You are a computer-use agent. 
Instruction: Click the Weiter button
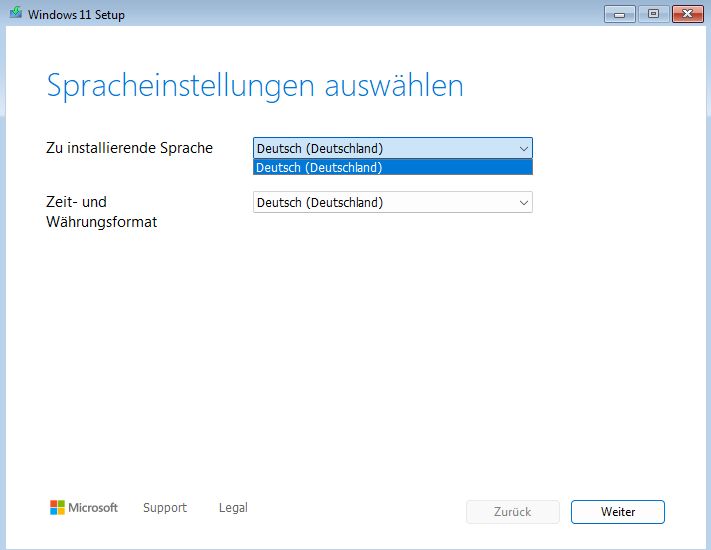(618, 512)
